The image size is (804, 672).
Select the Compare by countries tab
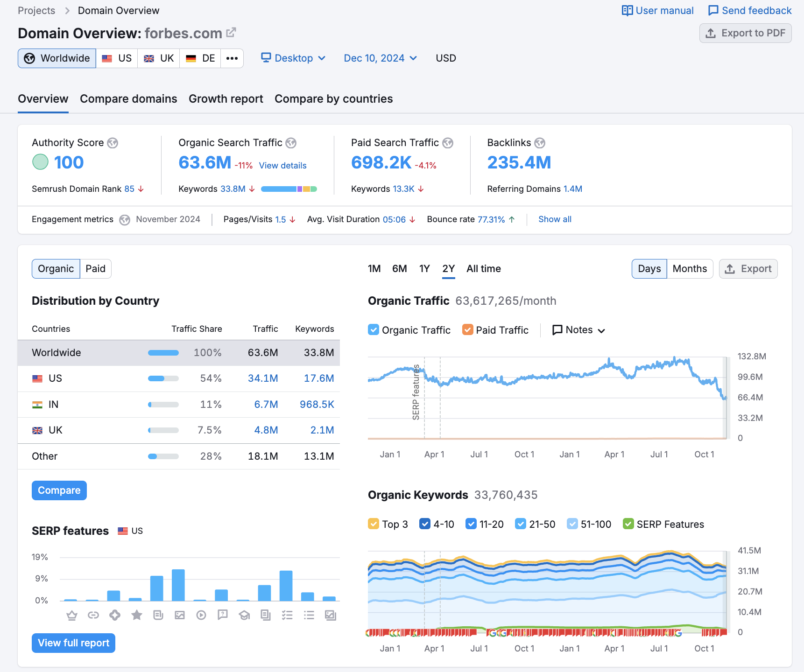(334, 99)
